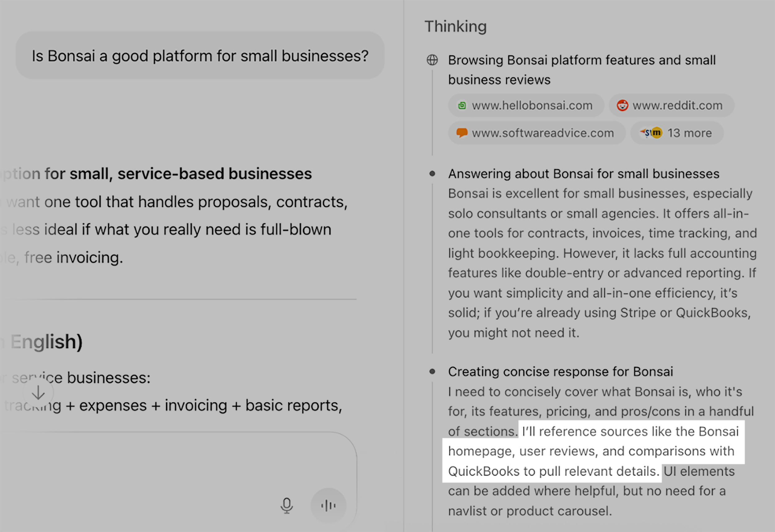Open www.hellobonsai.com source link
The width and height of the screenshot is (775, 532).
[x=526, y=105]
